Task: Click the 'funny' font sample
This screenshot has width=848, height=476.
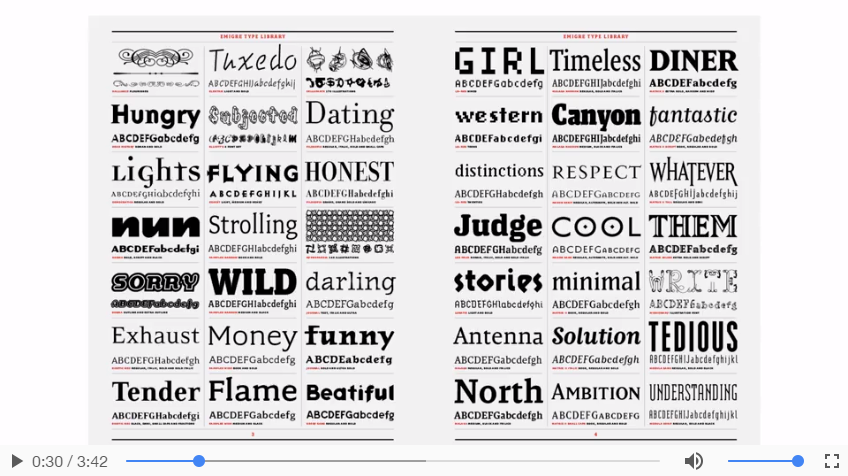Action: point(350,336)
